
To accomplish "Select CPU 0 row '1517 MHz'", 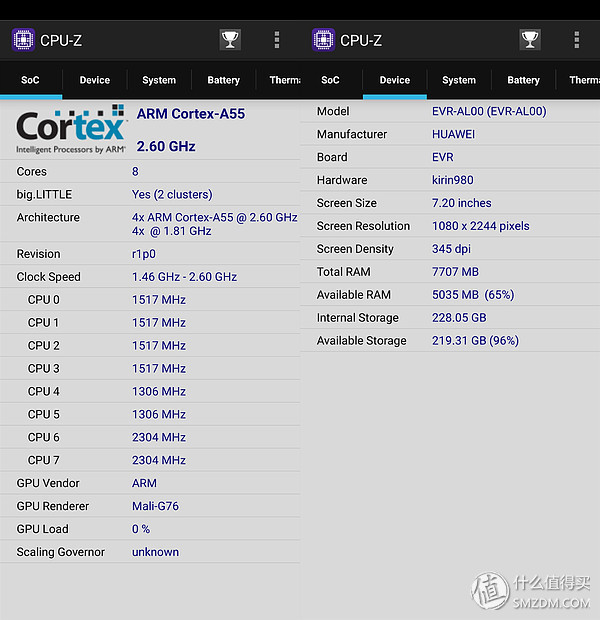I will 159,300.
